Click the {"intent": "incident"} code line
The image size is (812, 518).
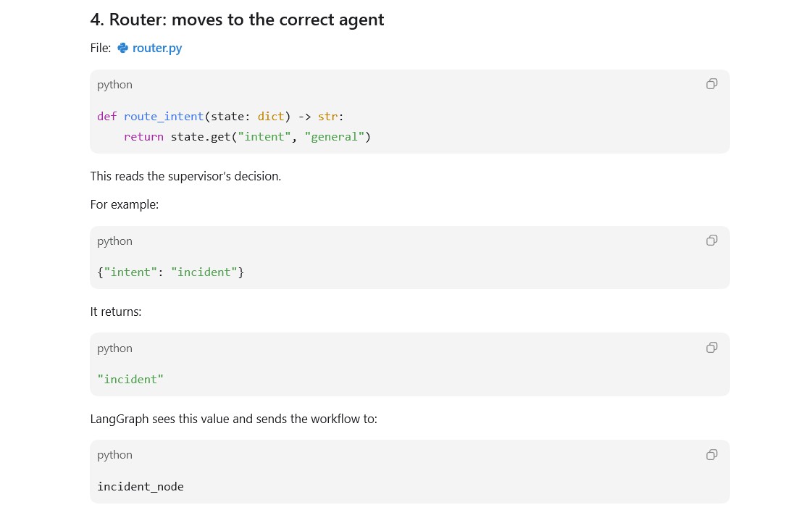pos(170,272)
